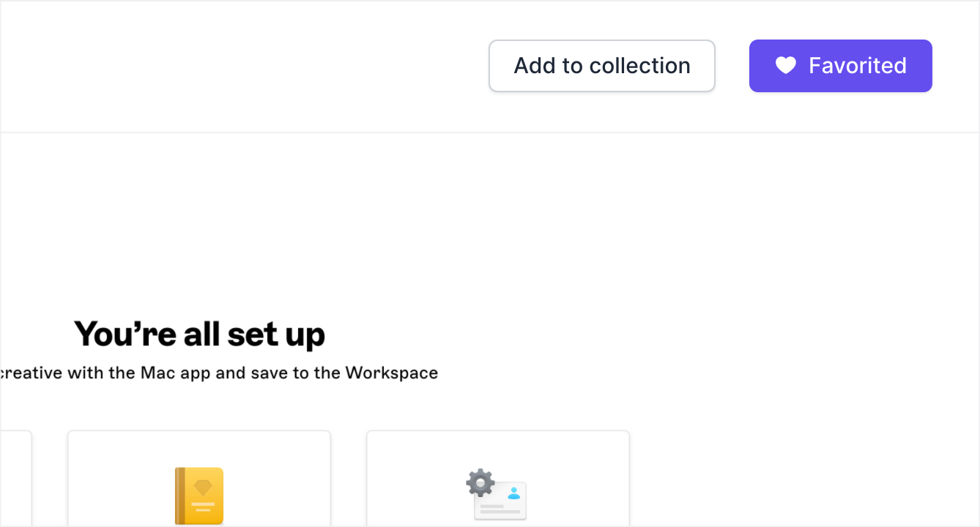Screen dimensions: 980x527
Task: Click the blue person avatar on the ID card
Action: tap(514, 493)
